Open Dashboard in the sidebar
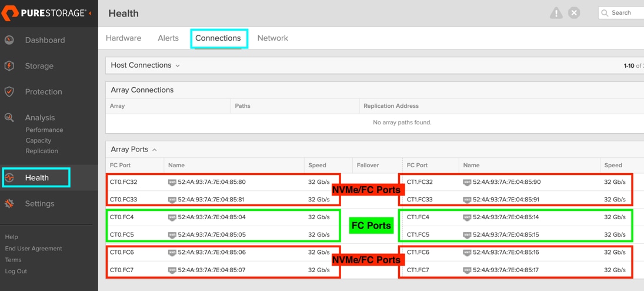Viewport: 644px width, 291px height. pos(45,40)
